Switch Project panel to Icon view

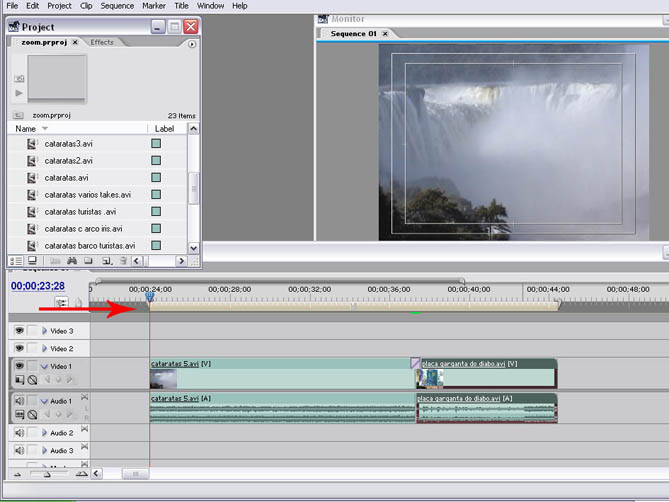point(32,261)
